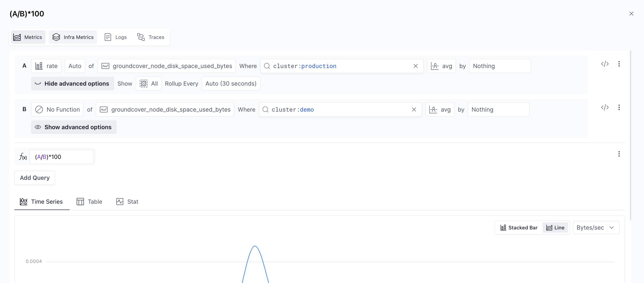Image resolution: width=644 pixels, height=283 pixels.
Task: Open the Bytes/sec unit dropdown
Action: click(596, 228)
